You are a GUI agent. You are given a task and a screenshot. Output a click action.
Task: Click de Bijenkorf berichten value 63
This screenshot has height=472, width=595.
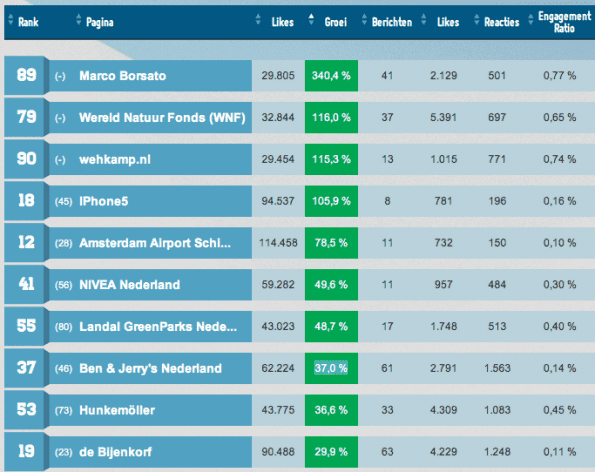pos(387,451)
